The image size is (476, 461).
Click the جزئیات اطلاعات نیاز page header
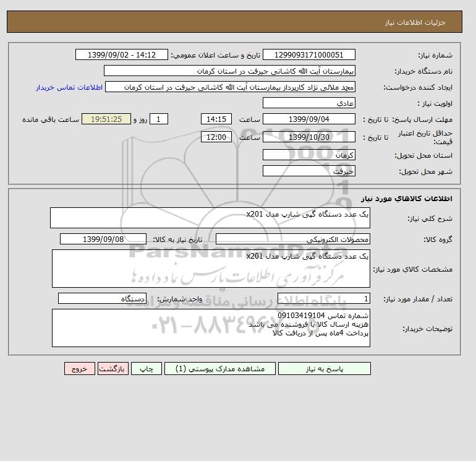pyautogui.click(x=415, y=22)
